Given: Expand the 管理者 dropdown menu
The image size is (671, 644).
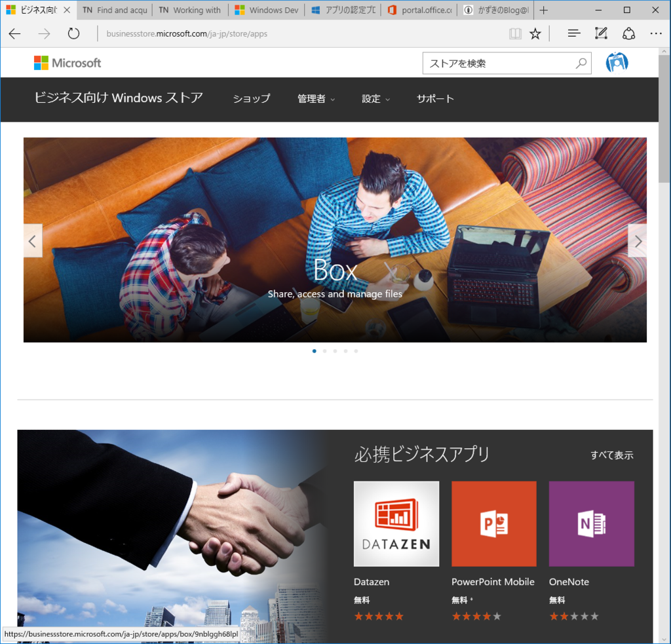Looking at the screenshot, I should (316, 98).
